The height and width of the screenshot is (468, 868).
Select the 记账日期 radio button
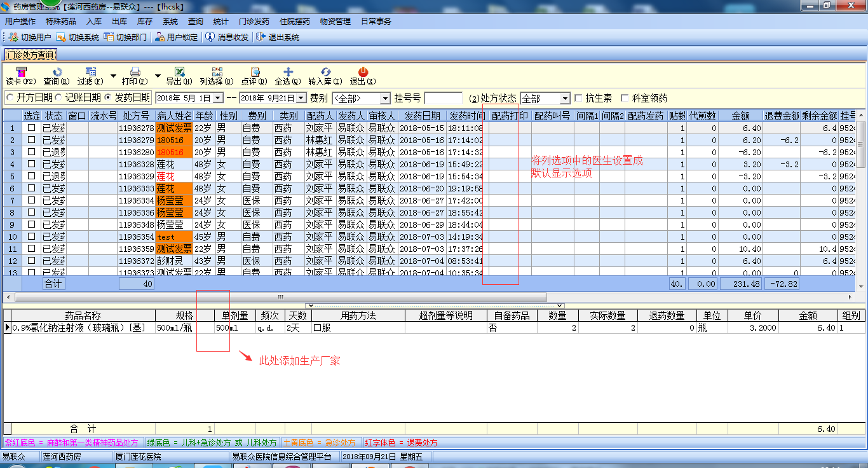(x=58, y=98)
